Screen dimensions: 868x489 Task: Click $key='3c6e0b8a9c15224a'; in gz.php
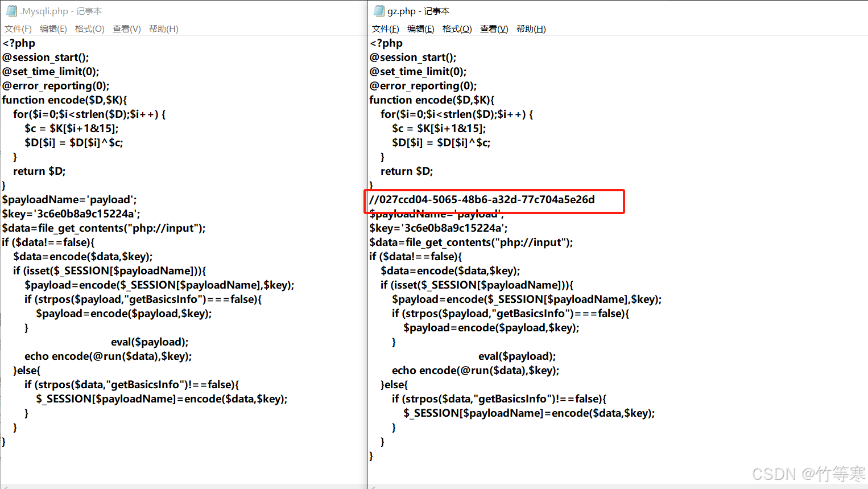pos(439,228)
